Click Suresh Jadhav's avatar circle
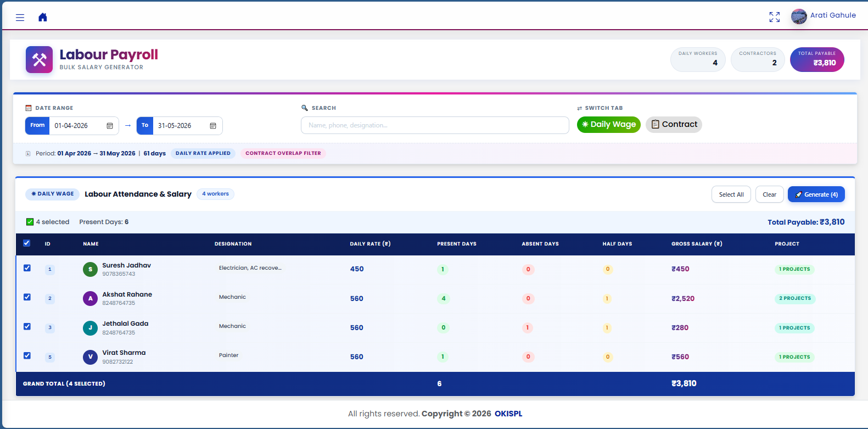Screen dimensions: 868x429 tap(90, 269)
